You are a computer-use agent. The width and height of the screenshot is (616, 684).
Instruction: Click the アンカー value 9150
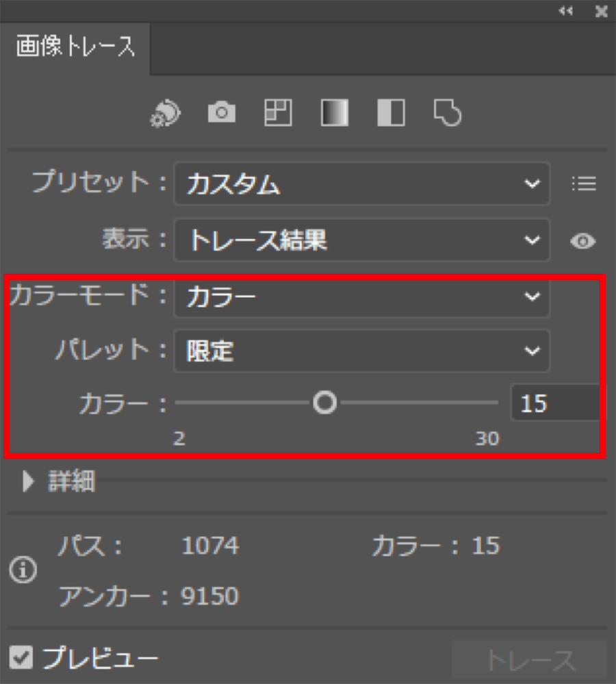(210, 596)
